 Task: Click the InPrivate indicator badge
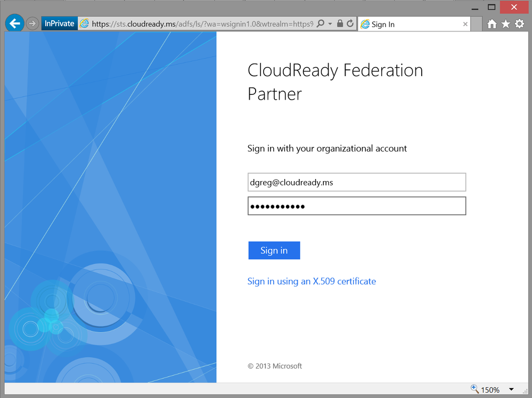(59, 23)
